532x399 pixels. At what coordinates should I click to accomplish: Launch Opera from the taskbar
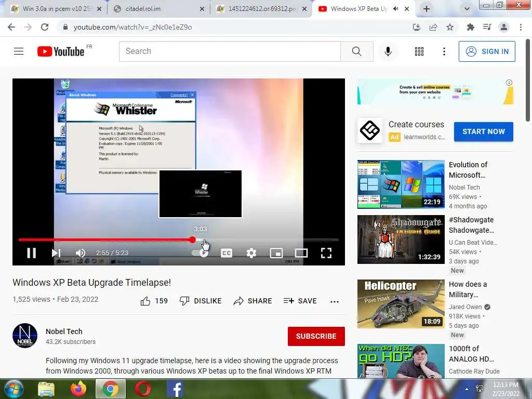pyautogui.click(x=143, y=389)
